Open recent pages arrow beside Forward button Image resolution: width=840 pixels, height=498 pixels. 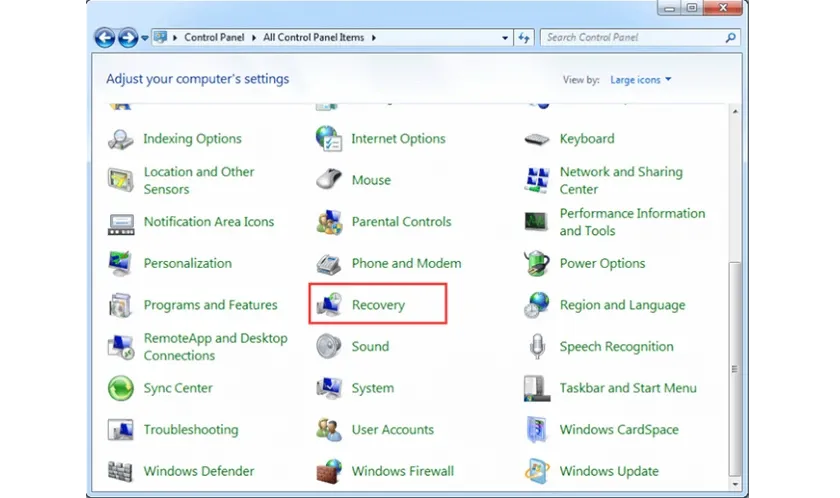145,38
